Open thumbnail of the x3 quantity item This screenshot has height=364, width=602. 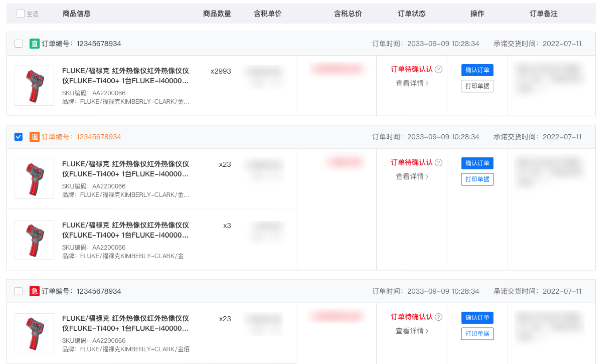point(34,240)
